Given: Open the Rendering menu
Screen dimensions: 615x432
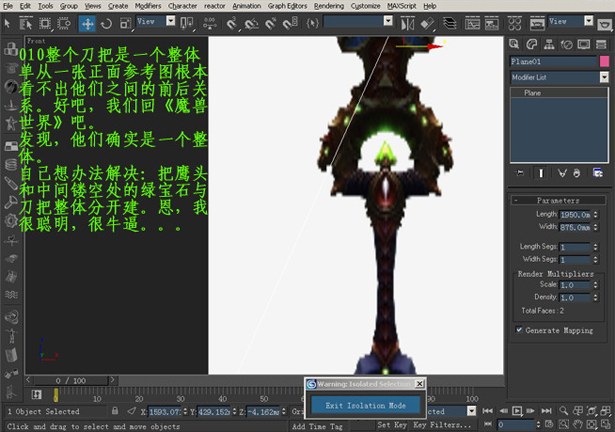Looking at the screenshot, I should (x=329, y=6).
